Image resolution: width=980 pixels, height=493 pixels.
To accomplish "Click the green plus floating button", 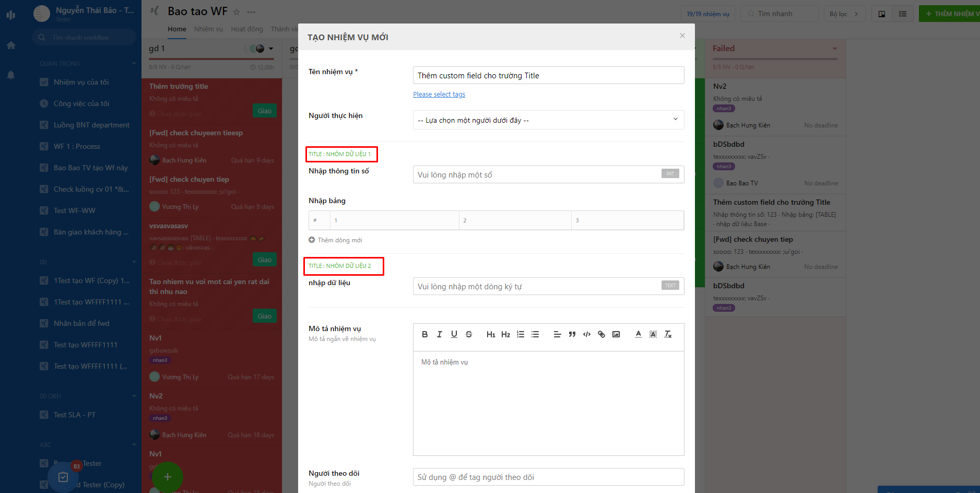I will [x=168, y=477].
